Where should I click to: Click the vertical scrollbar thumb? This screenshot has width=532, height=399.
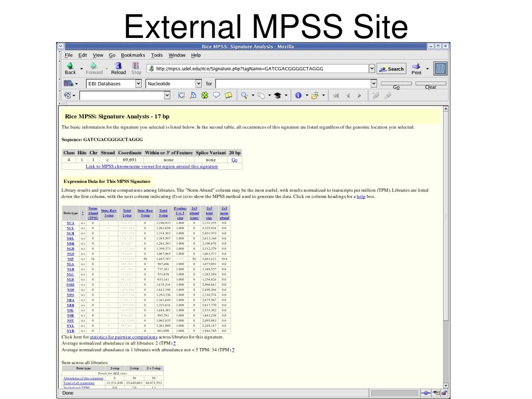[x=446, y=216]
